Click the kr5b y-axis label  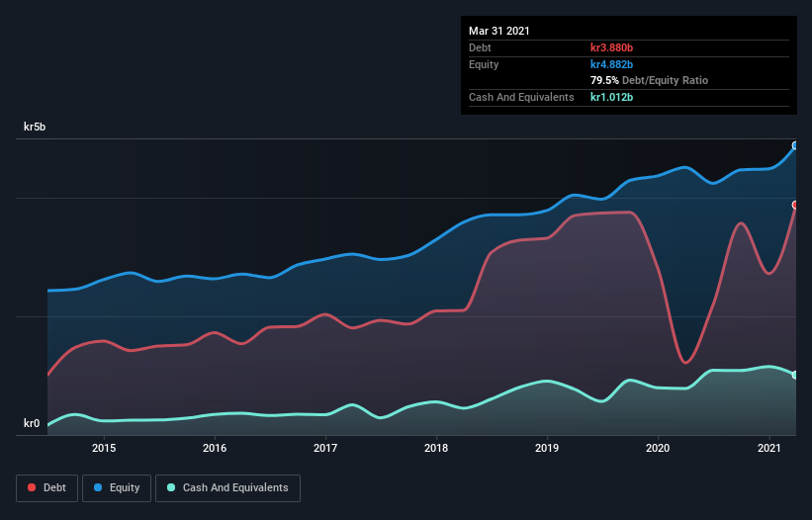35,127
